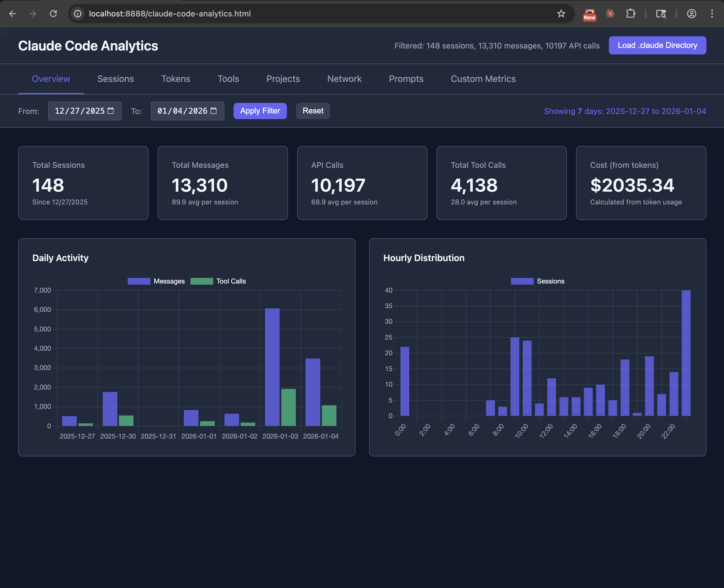Click the browser forward arrow

33,14
